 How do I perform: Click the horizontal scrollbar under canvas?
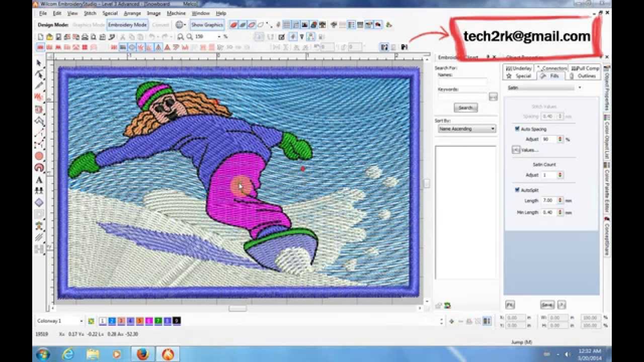[x=237, y=308]
